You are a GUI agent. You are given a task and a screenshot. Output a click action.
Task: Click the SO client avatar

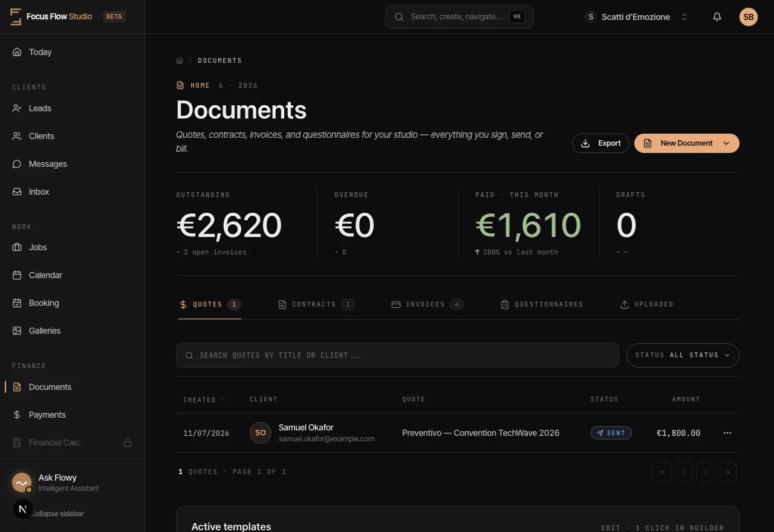[261, 433]
